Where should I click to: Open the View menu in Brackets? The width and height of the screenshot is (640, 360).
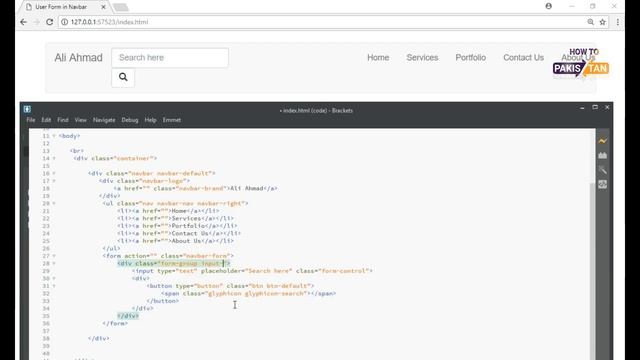coord(80,120)
